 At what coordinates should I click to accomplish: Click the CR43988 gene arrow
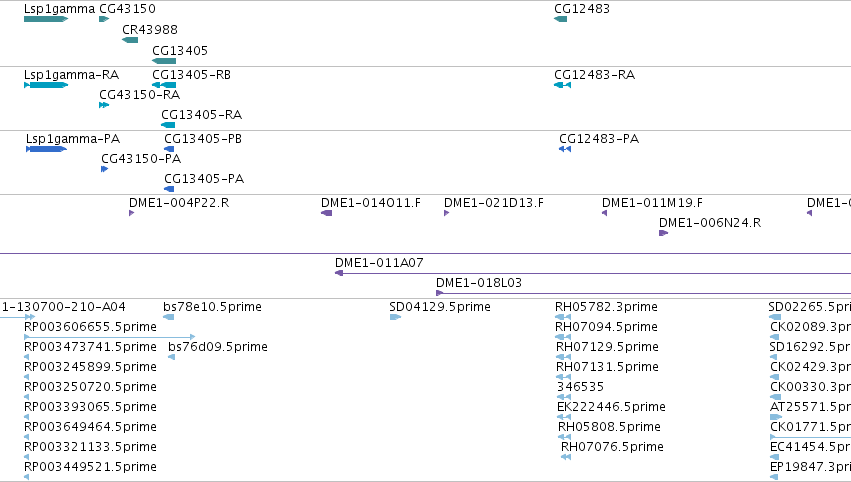coord(129,40)
